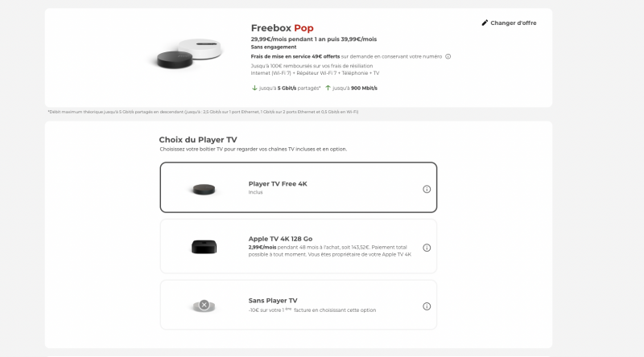
Task: Click the Player TV Free 4K device image
Action: 203,190
